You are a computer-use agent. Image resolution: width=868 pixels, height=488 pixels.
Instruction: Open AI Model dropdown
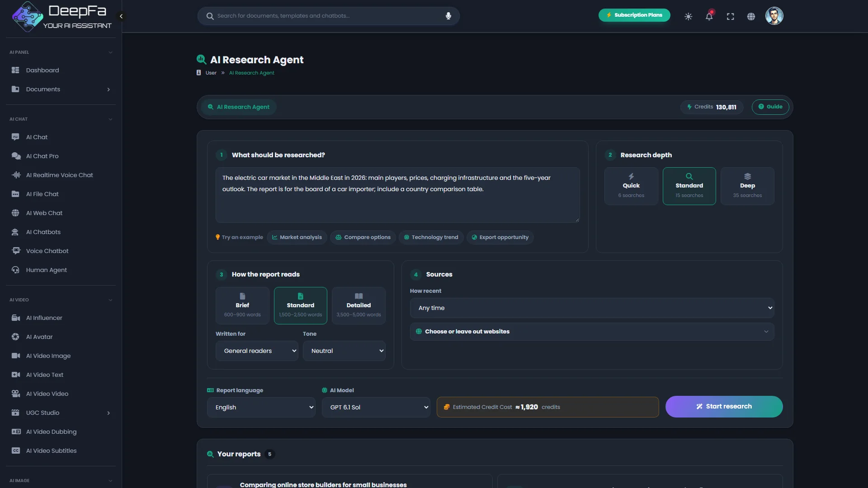(376, 407)
